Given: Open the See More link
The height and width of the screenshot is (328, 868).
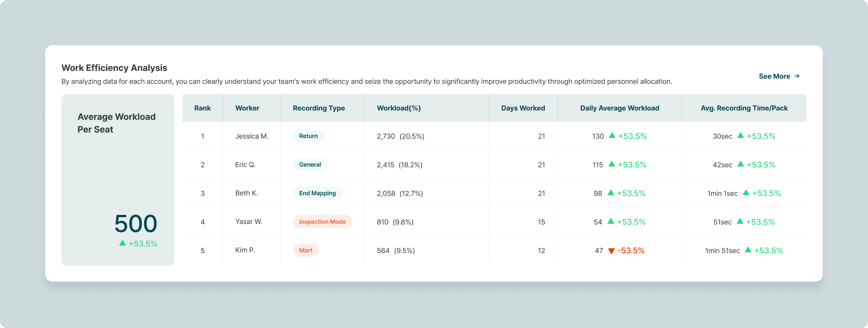Looking at the screenshot, I should 774,76.
